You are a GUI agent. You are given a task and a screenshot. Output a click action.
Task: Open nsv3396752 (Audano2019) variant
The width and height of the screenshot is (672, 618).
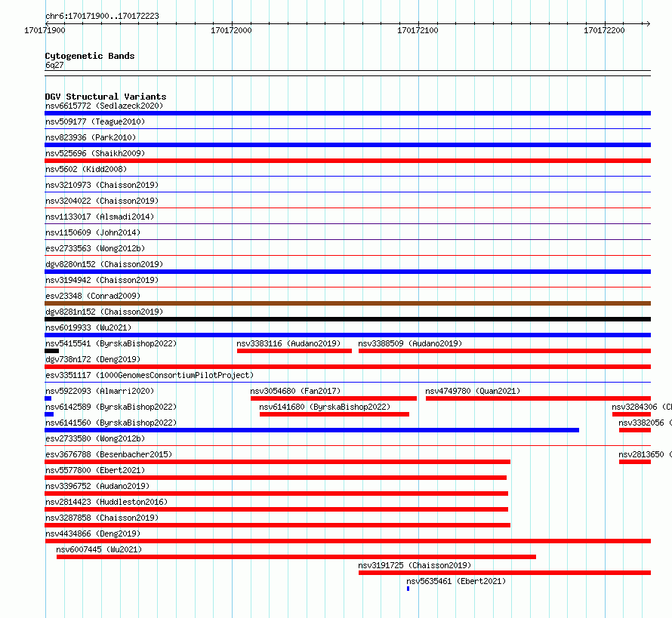97,486
